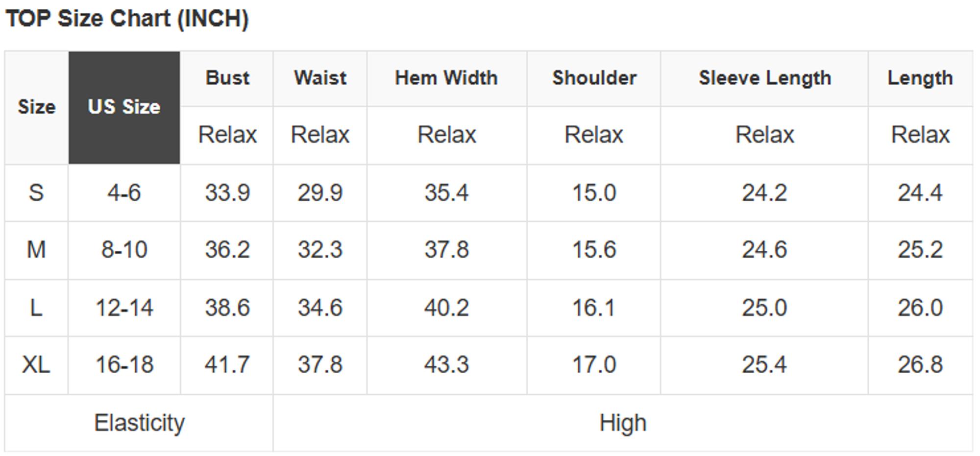Select sleeve length value 24.6
Screen dimensions: 980x456
(x=764, y=250)
